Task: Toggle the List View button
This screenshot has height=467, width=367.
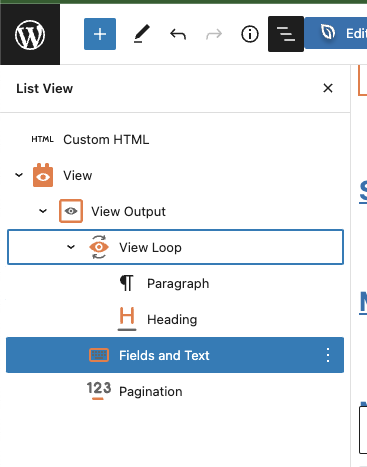Action: click(286, 34)
